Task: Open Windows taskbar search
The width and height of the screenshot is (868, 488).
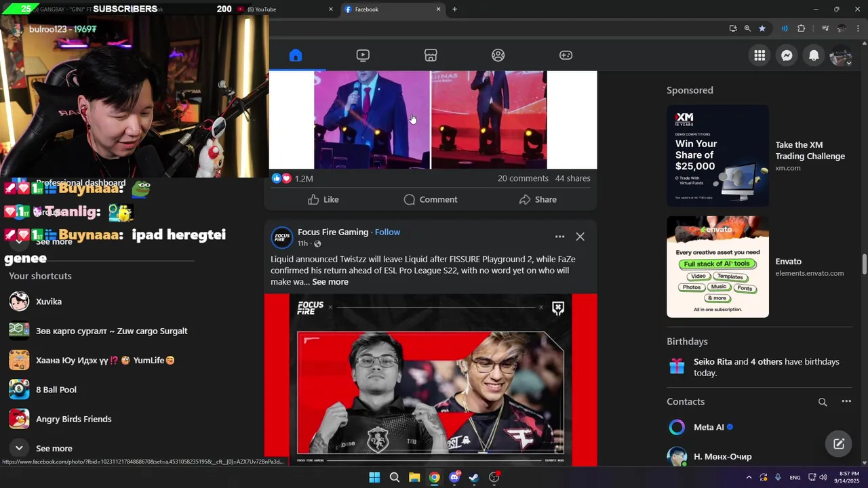Action: click(394, 477)
